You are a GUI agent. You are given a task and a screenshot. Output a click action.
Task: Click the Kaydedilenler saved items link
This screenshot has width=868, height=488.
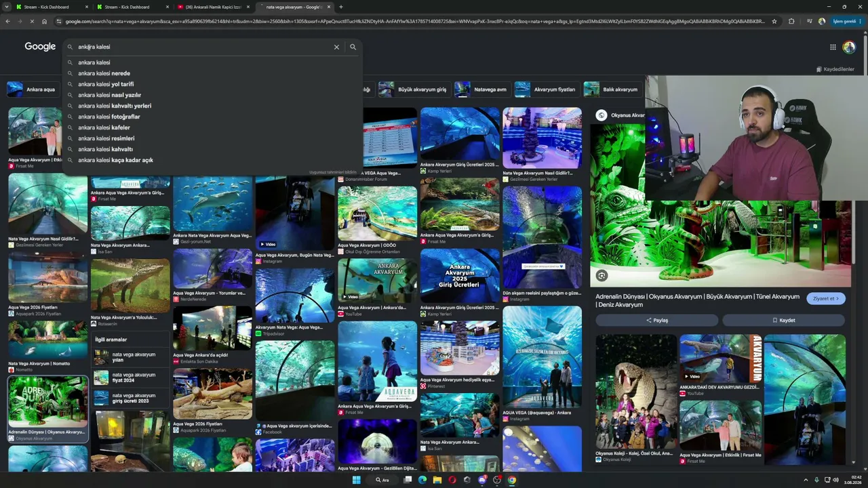click(x=835, y=69)
